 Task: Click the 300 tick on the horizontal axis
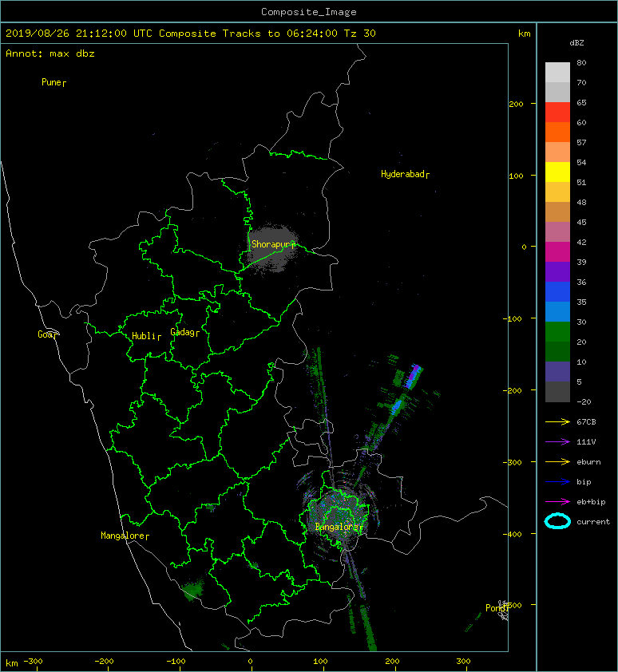[463, 662]
